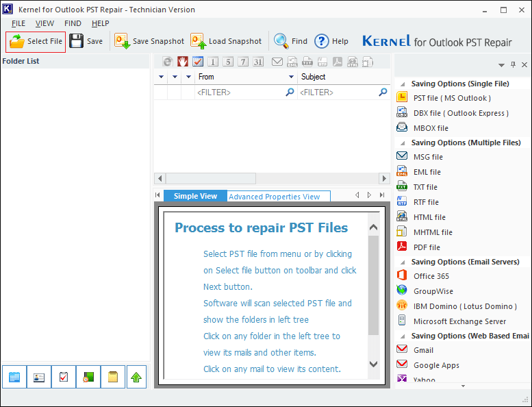Click the calendar checkmark icon in mail toolbar
Viewport: 532px width, 407px height.
tap(198, 62)
